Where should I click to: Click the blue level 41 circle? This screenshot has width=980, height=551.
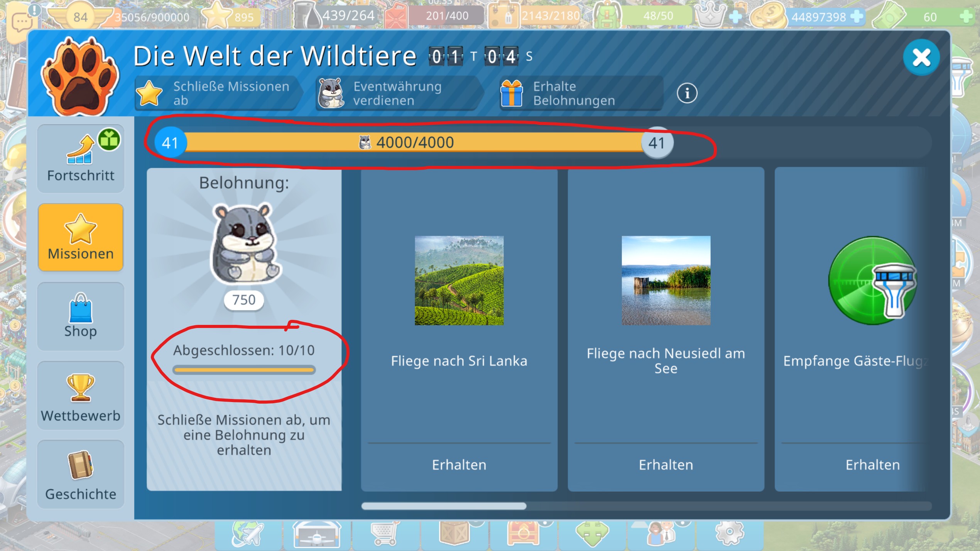point(170,143)
